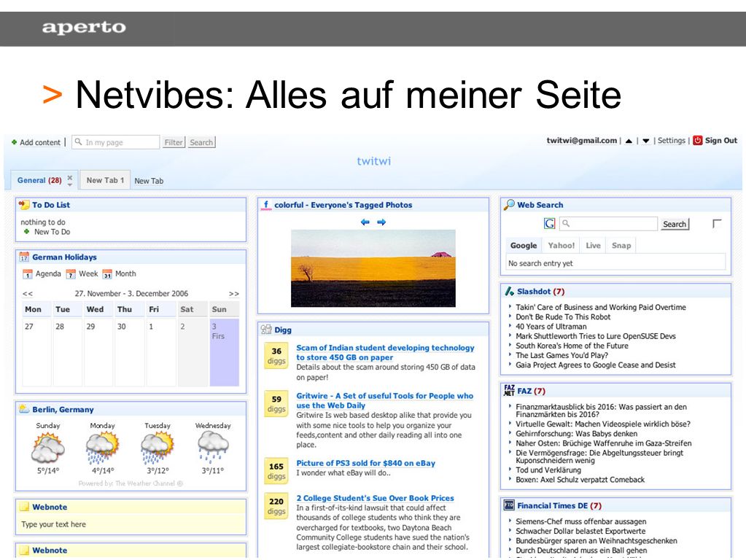The height and width of the screenshot is (560, 746).
Task: Open the down arrow beside Settings
Action: tap(645, 141)
